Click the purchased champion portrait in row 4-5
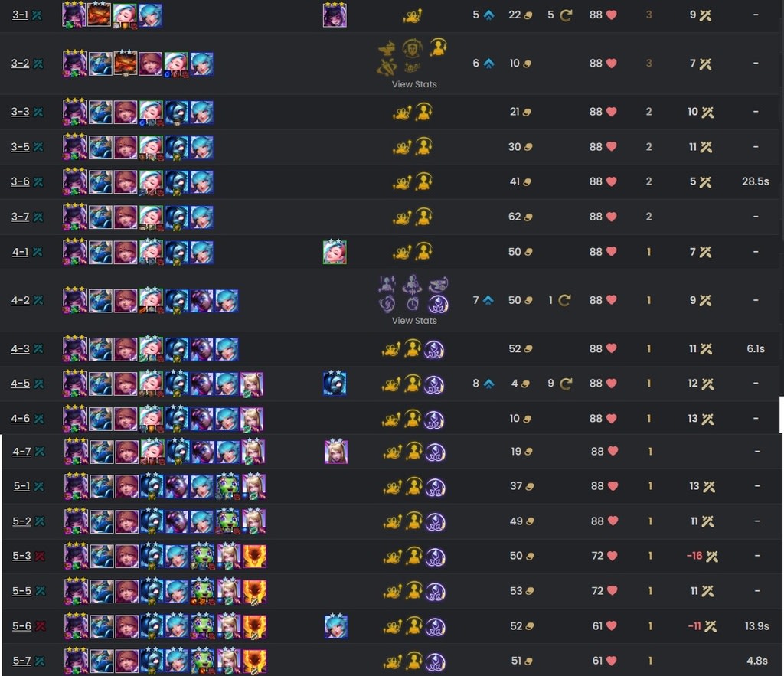 coord(335,384)
